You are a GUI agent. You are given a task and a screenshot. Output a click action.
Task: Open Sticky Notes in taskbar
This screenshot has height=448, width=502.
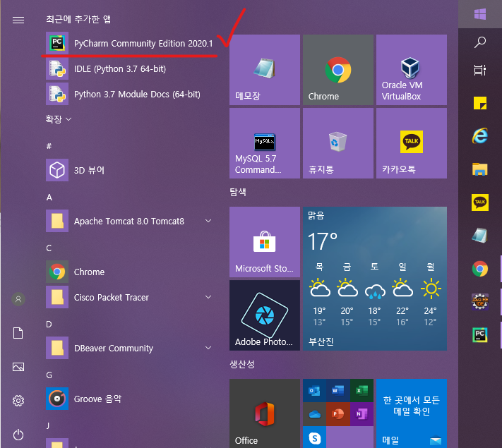pos(480,103)
